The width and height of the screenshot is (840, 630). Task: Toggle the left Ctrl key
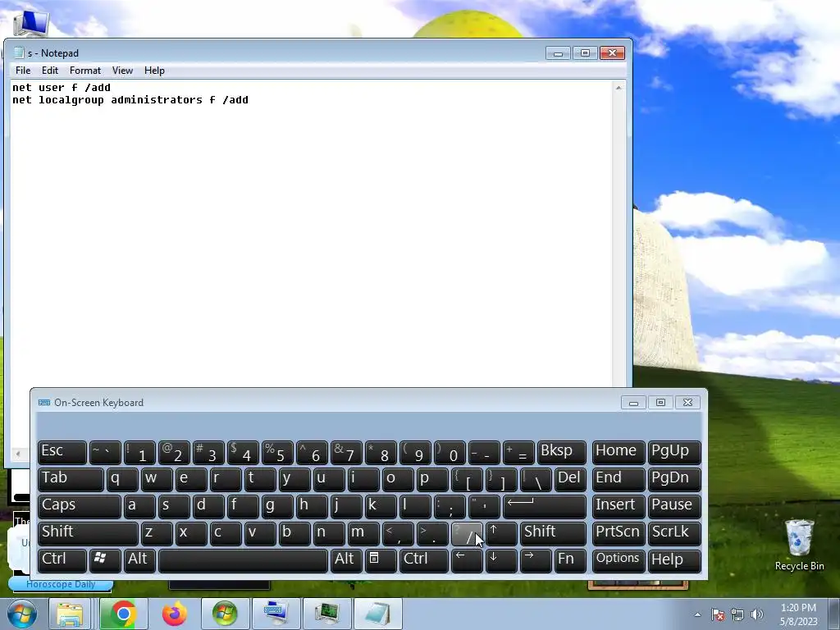pos(62,560)
